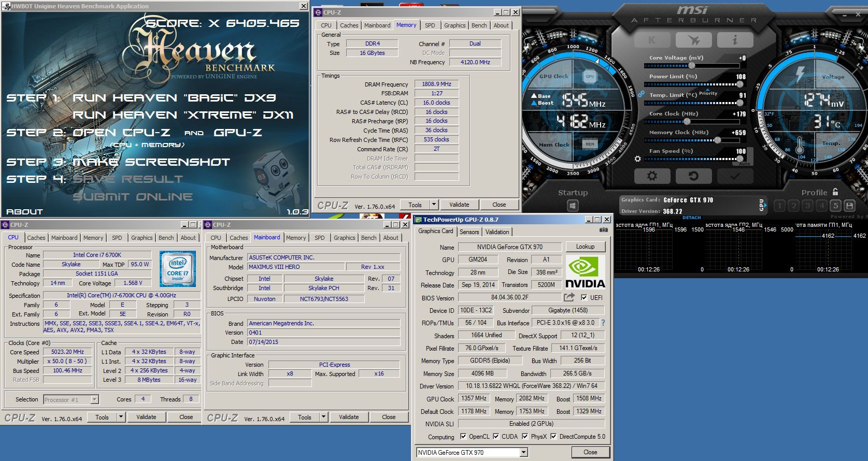
Task: Toggle the OpenCL checkbox
Action: pyautogui.click(x=463, y=436)
